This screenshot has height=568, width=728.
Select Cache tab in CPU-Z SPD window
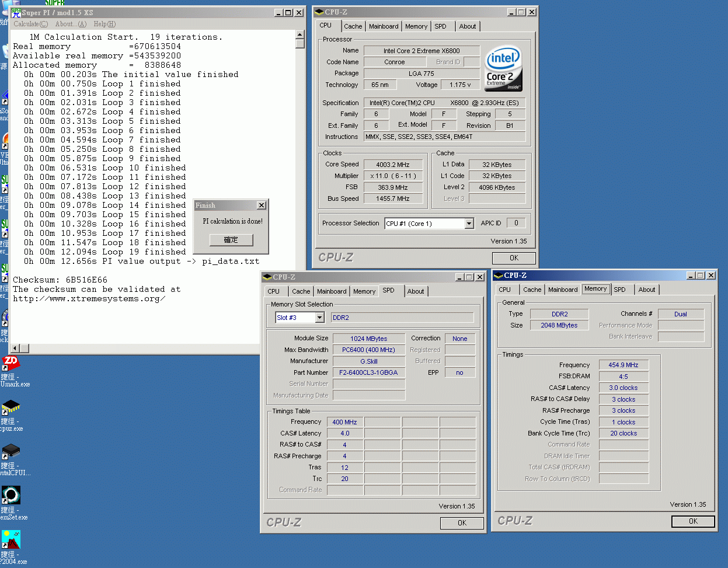pos(301,291)
